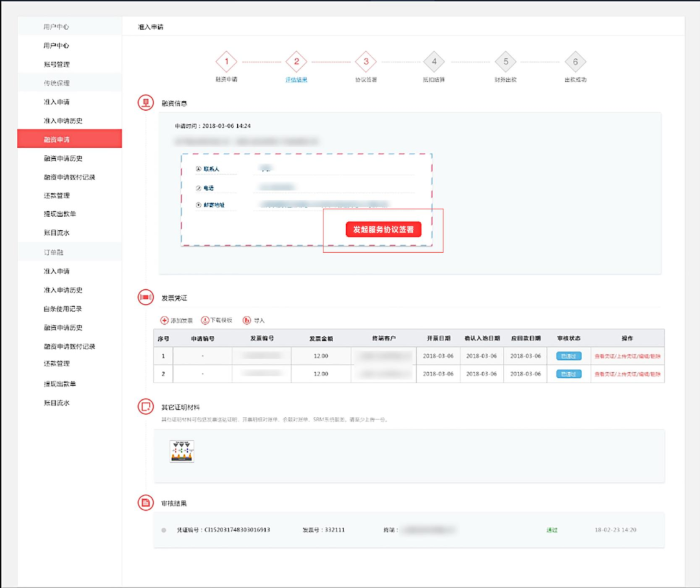Click the blue status badge in row 1
The width and height of the screenshot is (700, 588).
[x=568, y=355]
